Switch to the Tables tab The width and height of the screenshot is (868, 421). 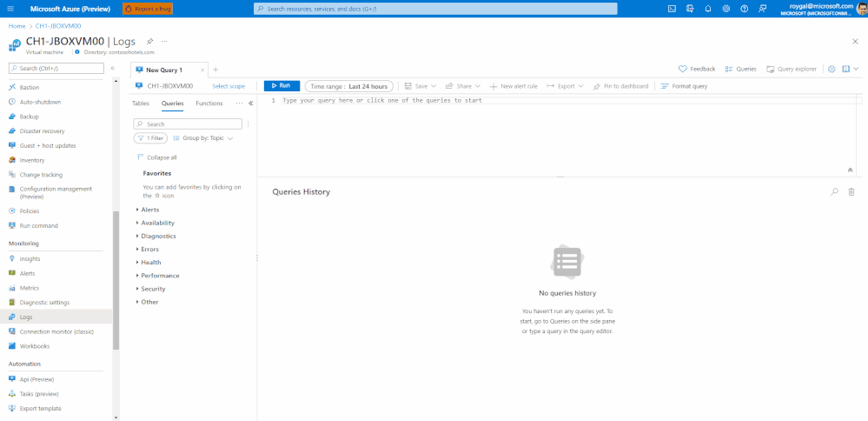[x=141, y=104]
